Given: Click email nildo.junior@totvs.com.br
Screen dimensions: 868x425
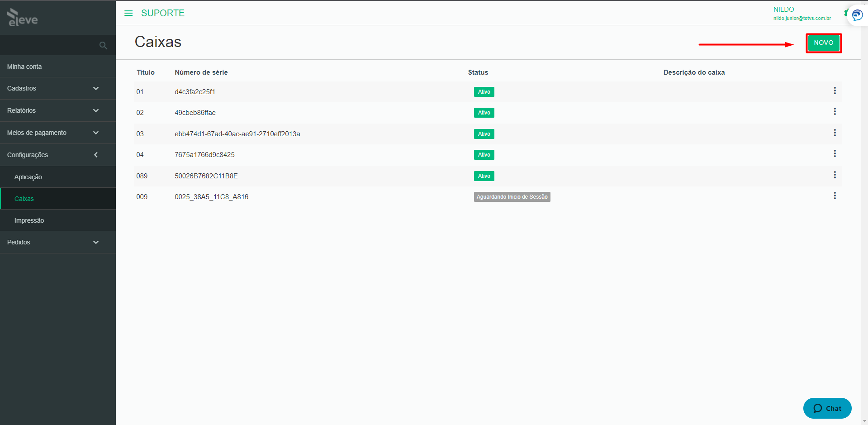Looking at the screenshot, I should 802,19.
